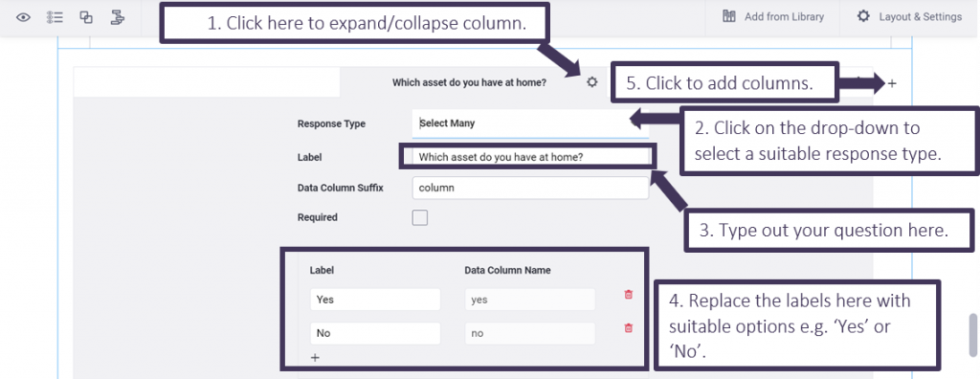Edit the 'Yes' label field

(375, 300)
